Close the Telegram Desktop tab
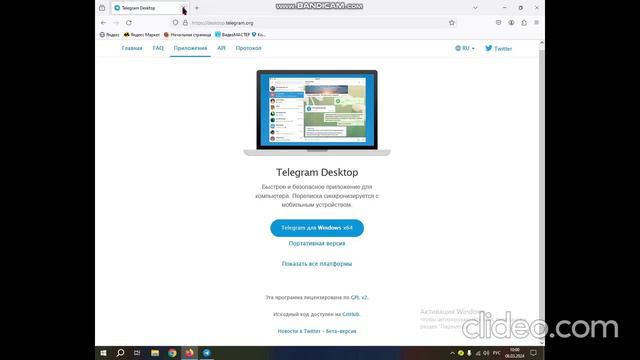This screenshot has height=360, width=640. coord(184,8)
